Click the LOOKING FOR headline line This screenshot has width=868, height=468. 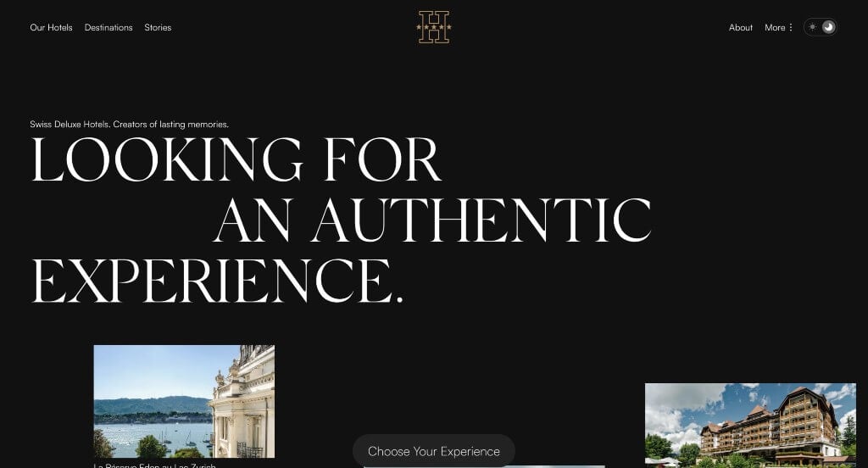tap(236, 160)
